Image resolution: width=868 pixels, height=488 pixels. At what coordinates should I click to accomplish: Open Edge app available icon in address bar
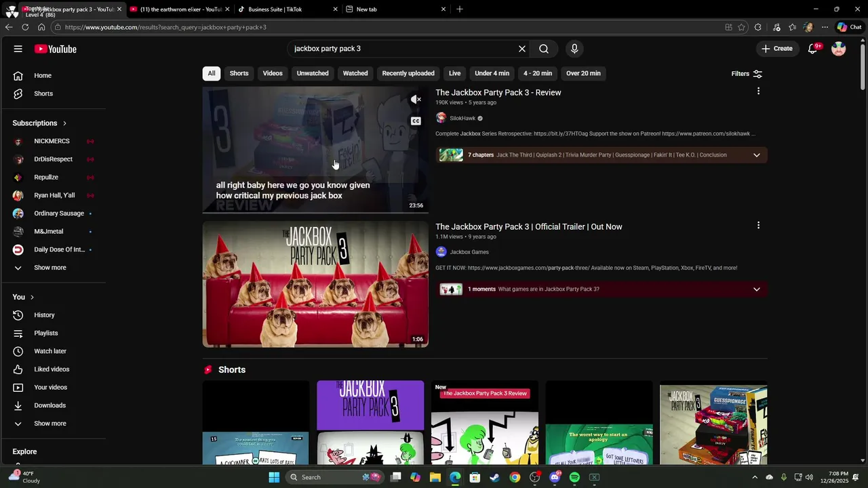728,27
